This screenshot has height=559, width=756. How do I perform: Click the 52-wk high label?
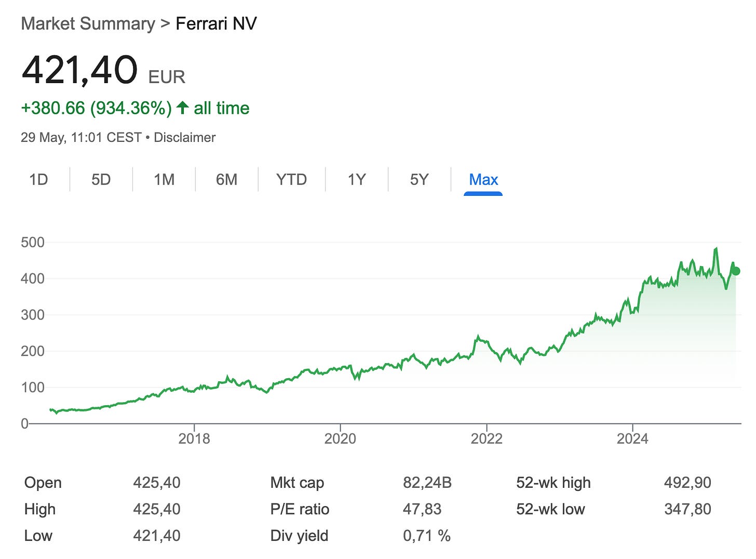point(553,483)
